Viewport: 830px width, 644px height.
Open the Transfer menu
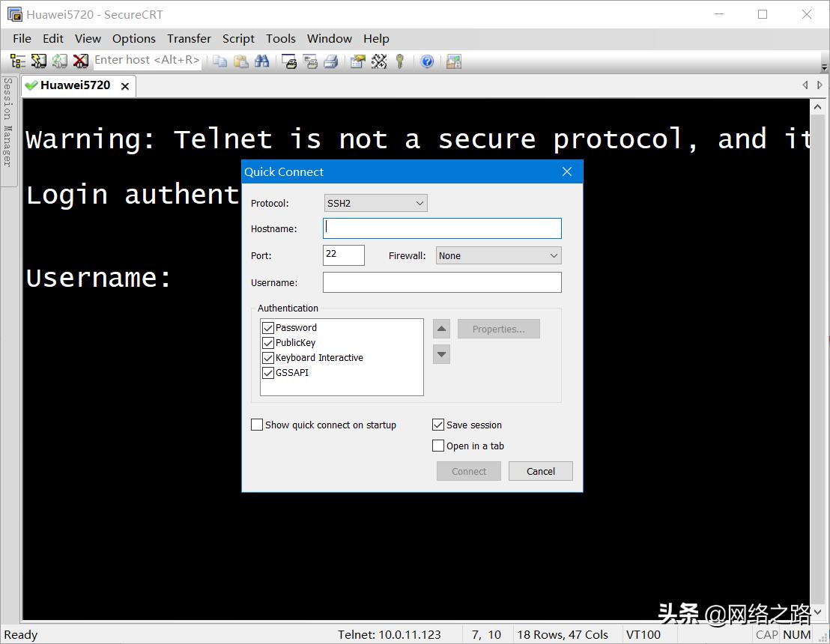click(x=189, y=39)
